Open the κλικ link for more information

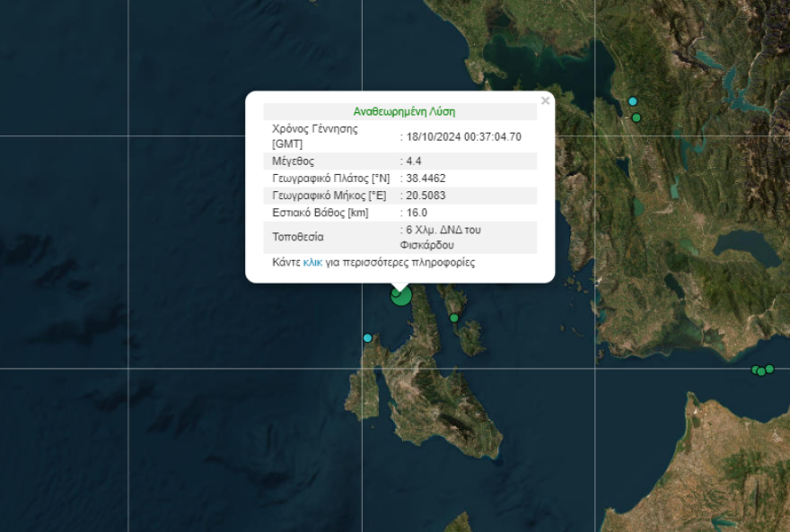click(x=313, y=261)
